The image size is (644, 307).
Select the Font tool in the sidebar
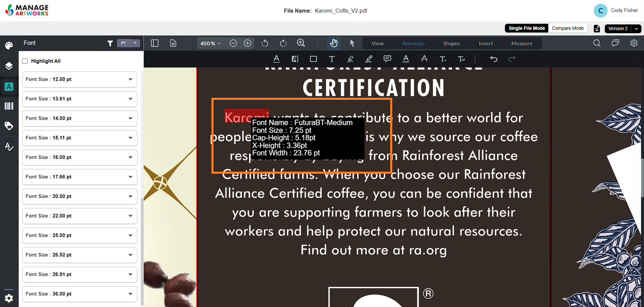pyautogui.click(x=9, y=87)
